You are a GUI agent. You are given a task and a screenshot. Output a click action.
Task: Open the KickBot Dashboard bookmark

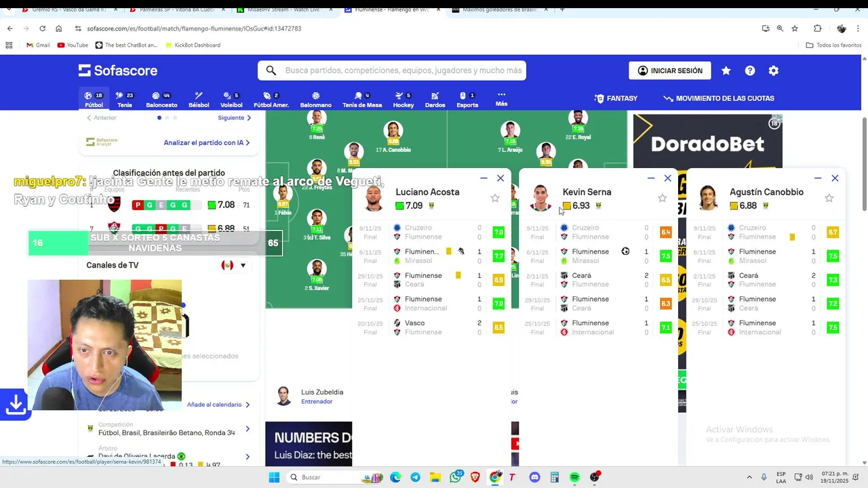pyautogui.click(x=192, y=45)
